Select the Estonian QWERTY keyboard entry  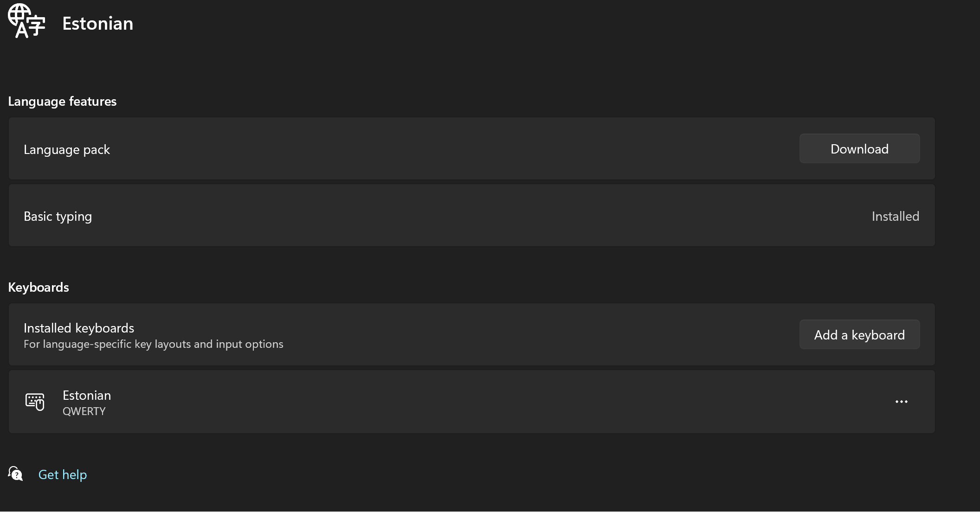tap(471, 402)
